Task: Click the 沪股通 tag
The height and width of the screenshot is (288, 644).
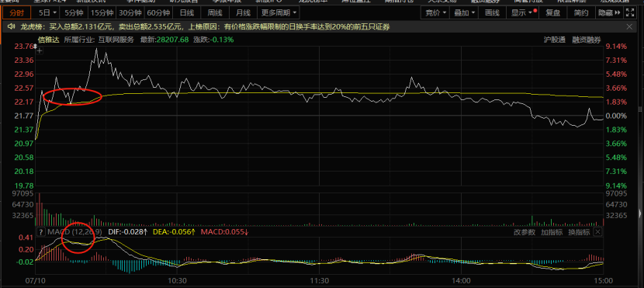Action: coord(555,40)
